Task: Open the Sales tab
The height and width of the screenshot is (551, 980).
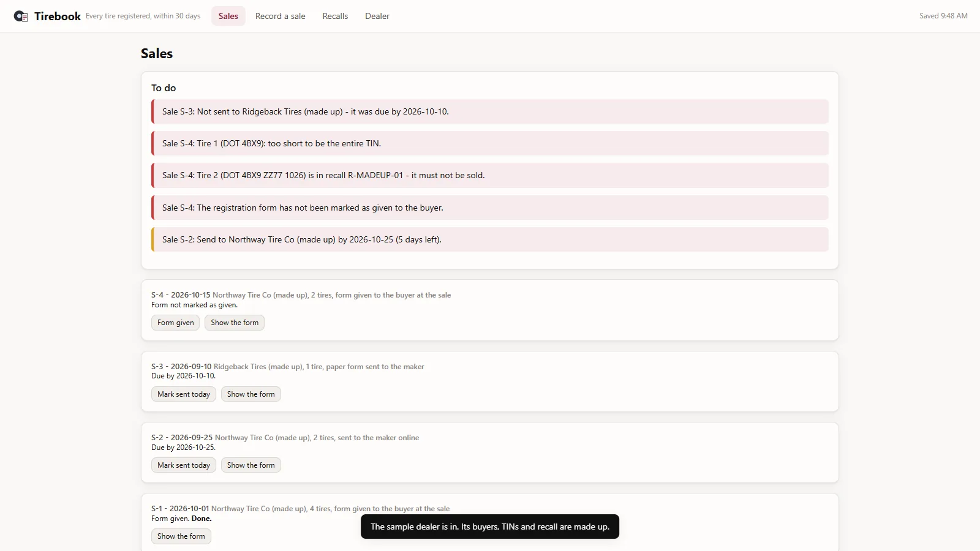Action: click(228, 16)
